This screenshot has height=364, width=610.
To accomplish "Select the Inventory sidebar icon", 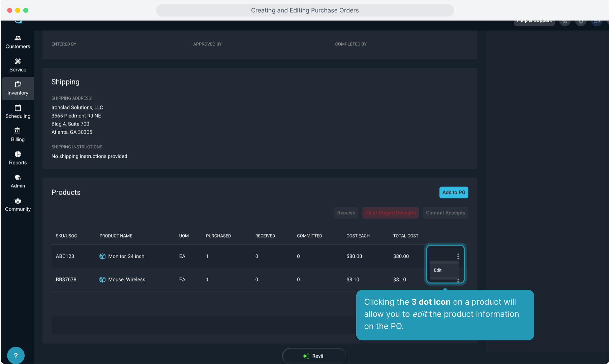I will (18, 88).
